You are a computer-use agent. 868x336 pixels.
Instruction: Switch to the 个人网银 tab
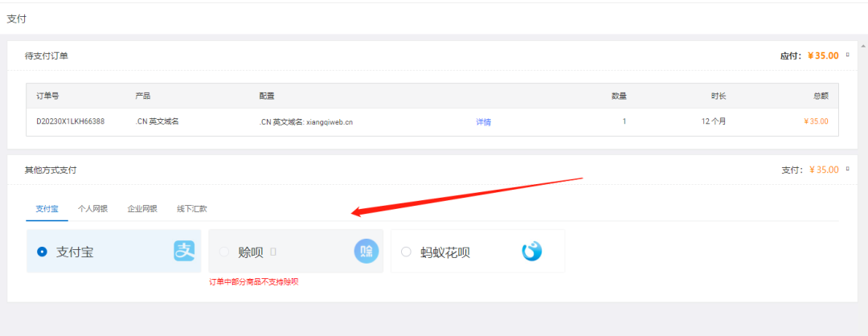tap(93, 208)
